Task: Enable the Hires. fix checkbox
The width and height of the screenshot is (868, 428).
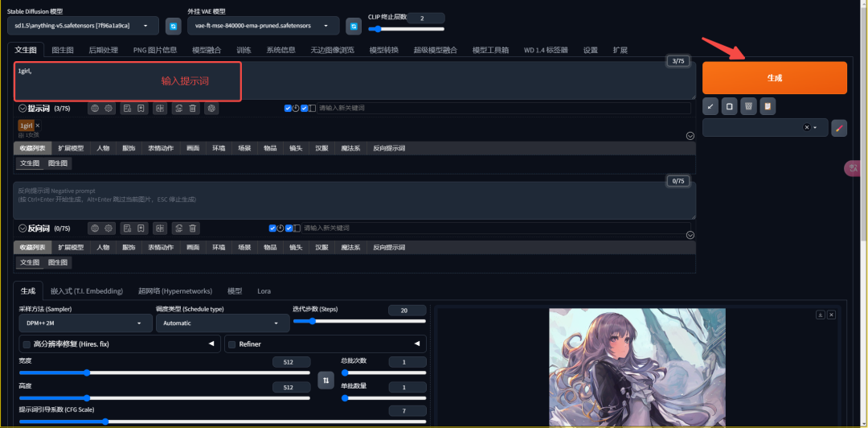Action: click(27, 344)
